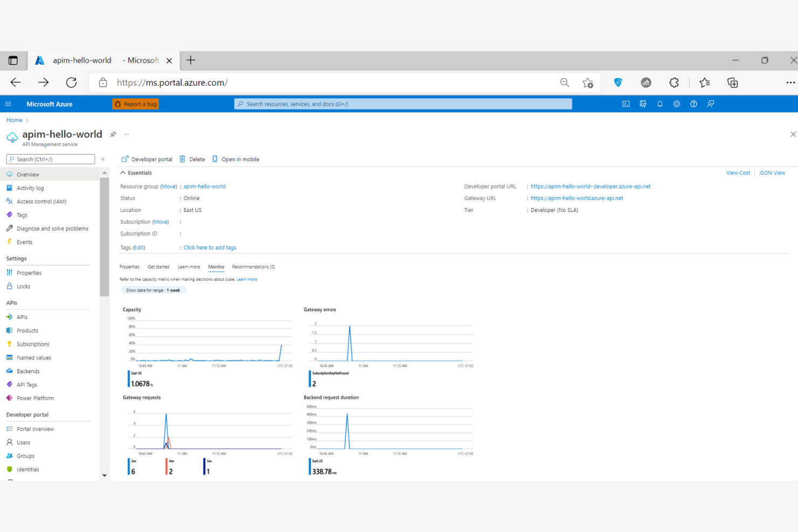Image resolution: width=798 pixels, height=532 pixels.
Task: Switch to the Properties tab
Action: [x=129, y=267]
